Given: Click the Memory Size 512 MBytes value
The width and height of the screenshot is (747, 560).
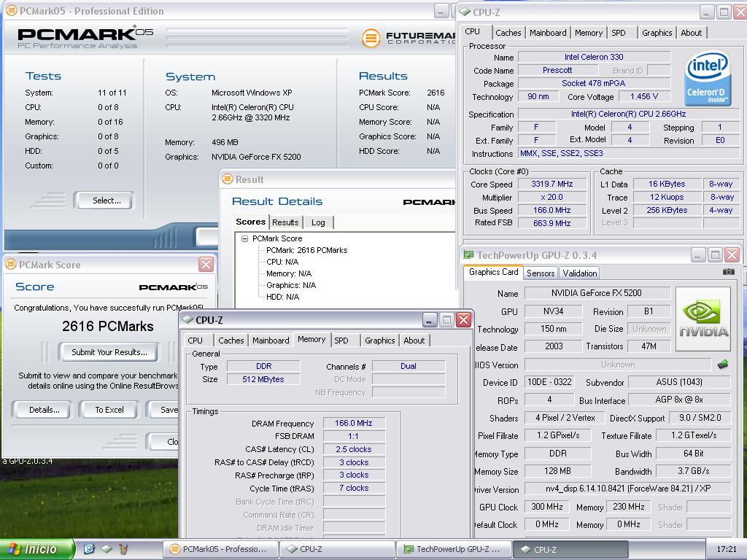Looking at the screenshot, I should click(x=263, y=379).
